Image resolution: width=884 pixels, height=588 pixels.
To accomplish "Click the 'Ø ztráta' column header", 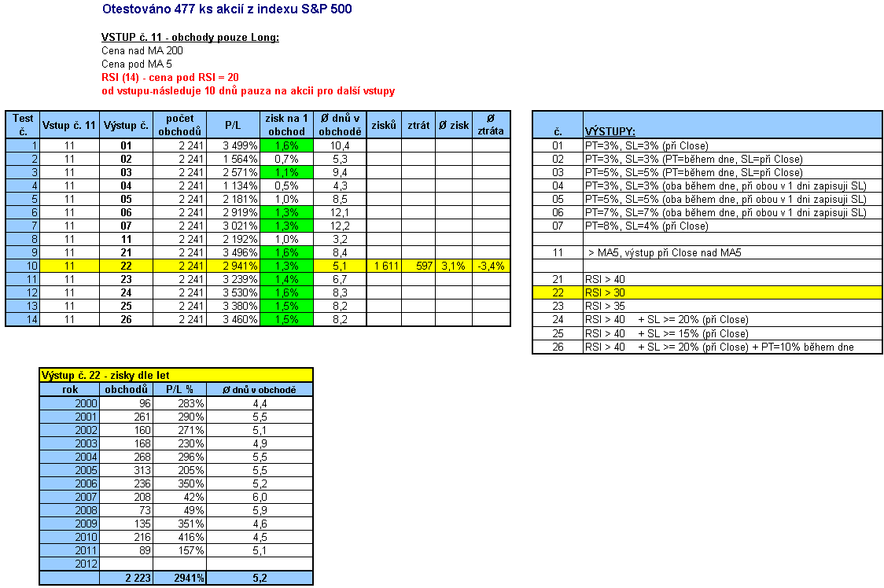I will [x=491, y=124].
